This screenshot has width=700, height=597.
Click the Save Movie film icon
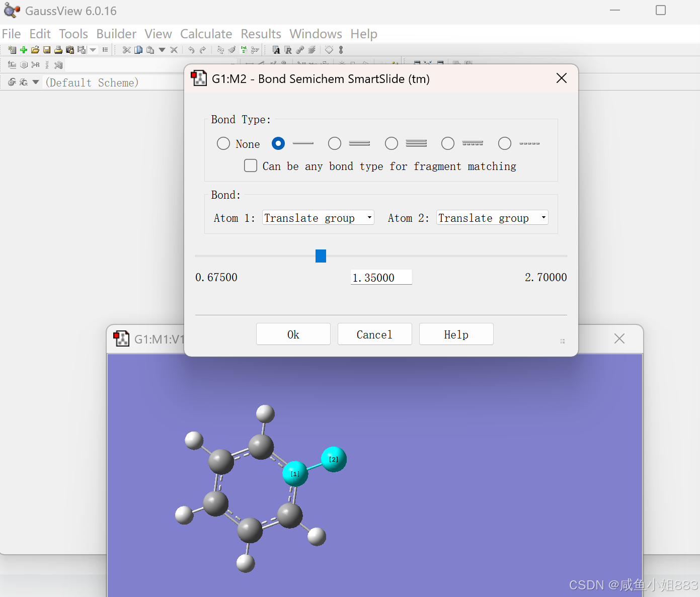click(82, 50)
